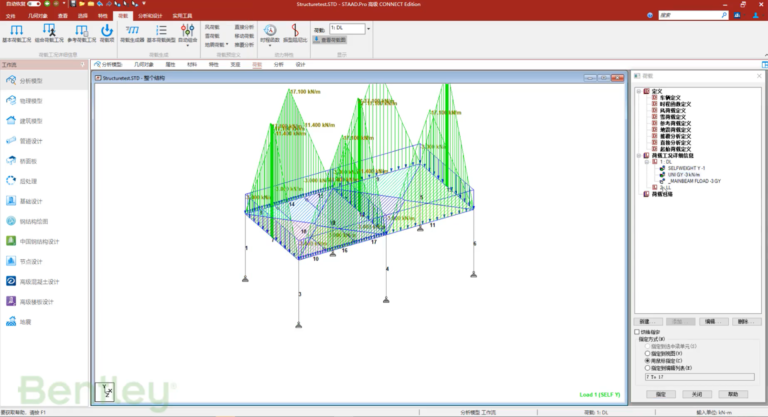Toggle the 自动恢复 (auto recovery) switch
This screenshot has width=768, height=417.
click(x=34, y=3)
